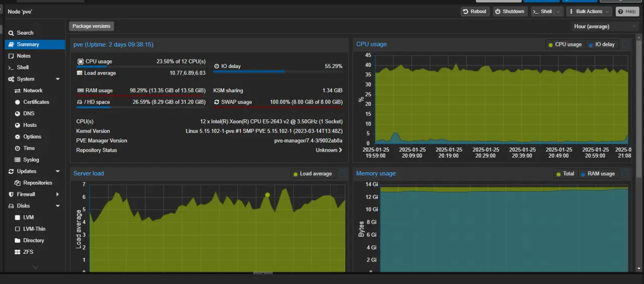Click the Search magnifier icon
Screen dimensions: 644x284
pos(11,33)
